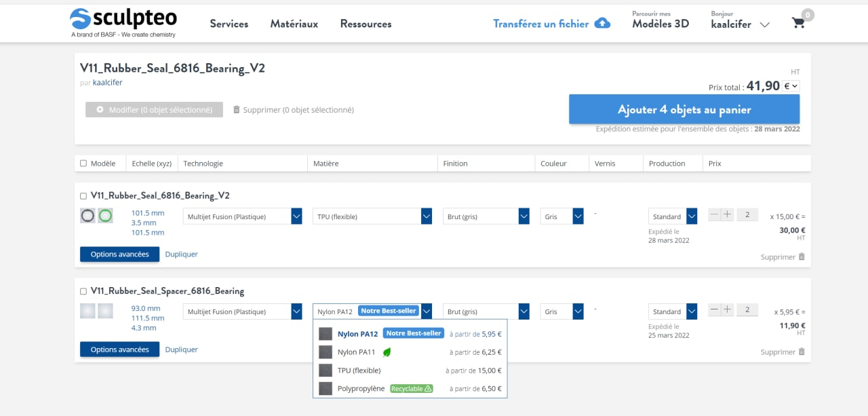Screen dimensions: 868x416
Task: Open the € currency selector
Action: (x=791, y=86)
